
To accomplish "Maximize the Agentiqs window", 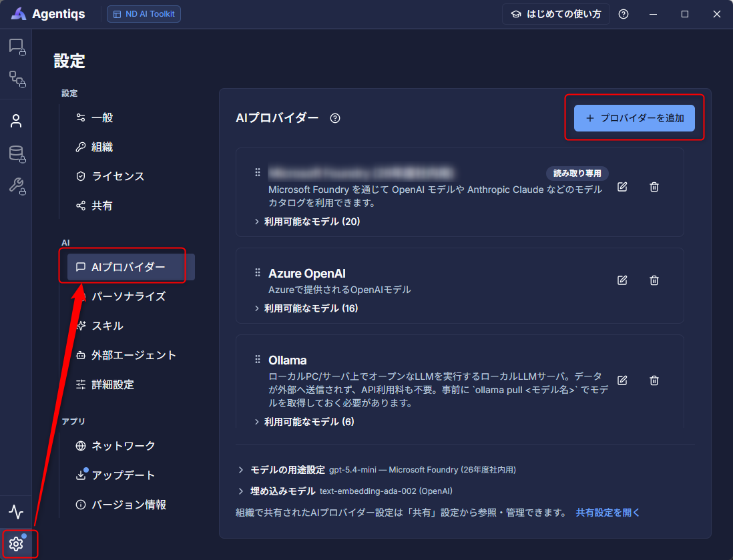I will click(685, 14).
